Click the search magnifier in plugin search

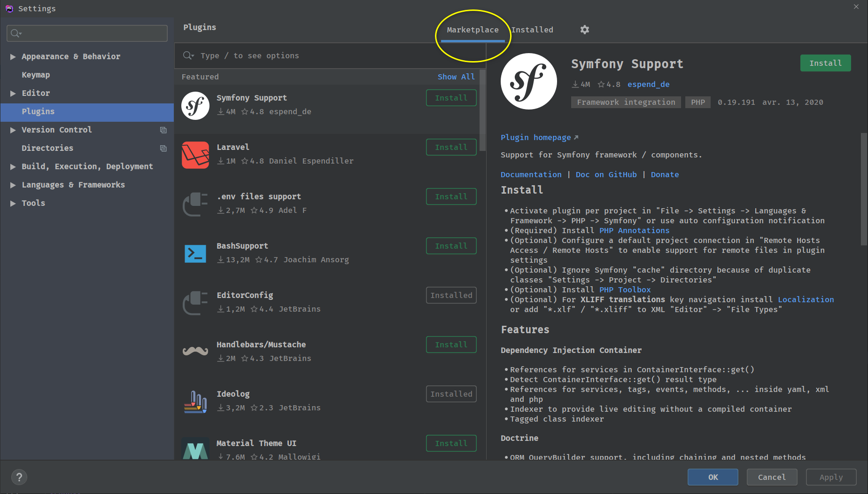(x=188, y=55)
